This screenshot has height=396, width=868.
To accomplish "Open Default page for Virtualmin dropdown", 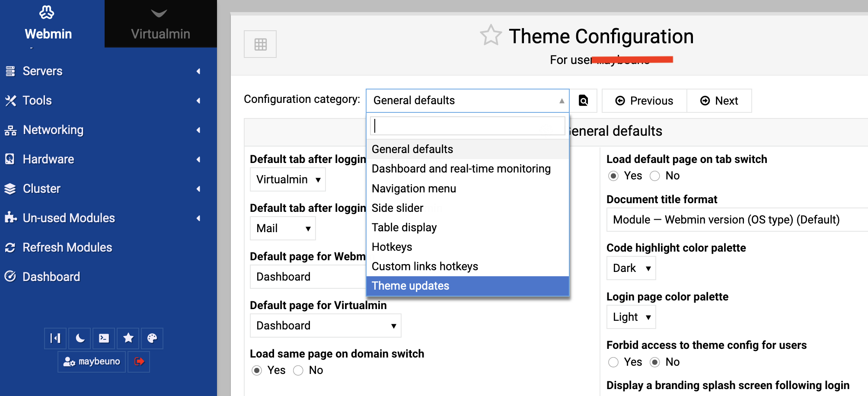I will pyautogui.click(x=325, y=326).
